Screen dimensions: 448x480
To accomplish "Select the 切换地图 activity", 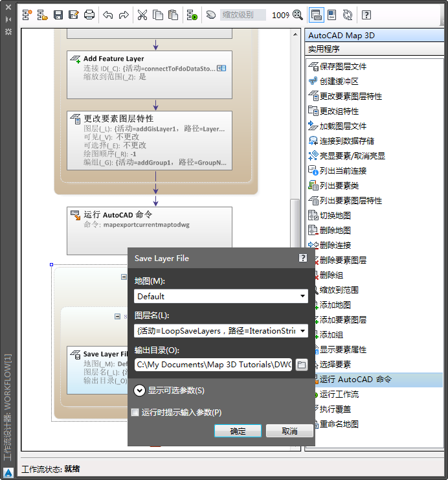I will click(x=335, y=216).
